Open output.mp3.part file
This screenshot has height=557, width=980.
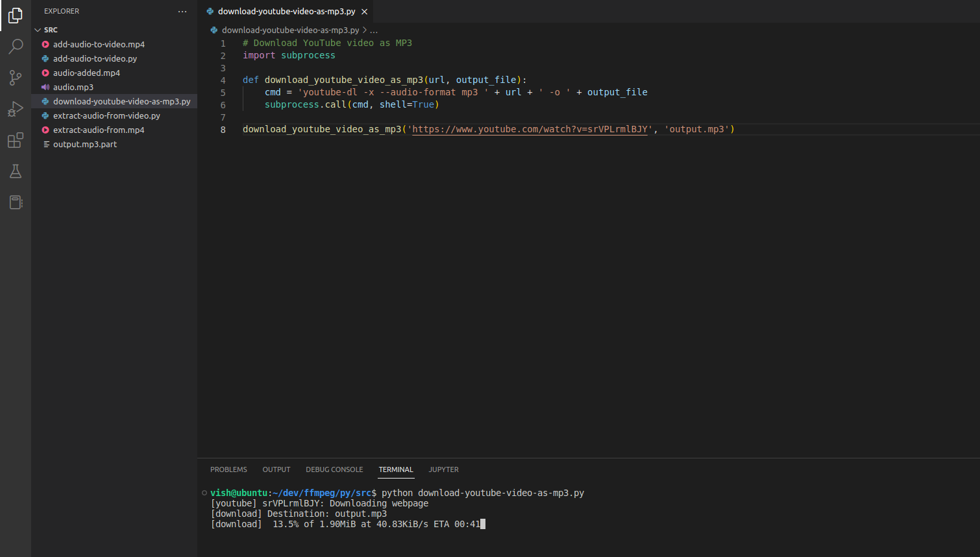pyautogui.click(x=85, y=144)
